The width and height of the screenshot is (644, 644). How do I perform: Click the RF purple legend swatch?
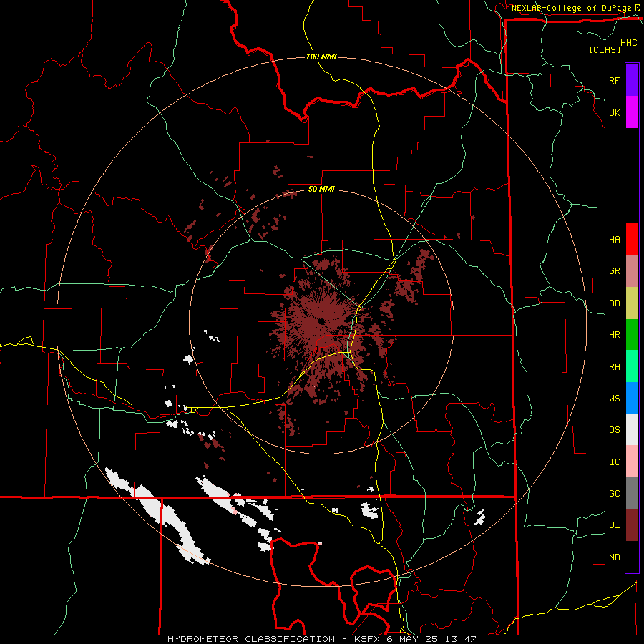pos(632,80)
